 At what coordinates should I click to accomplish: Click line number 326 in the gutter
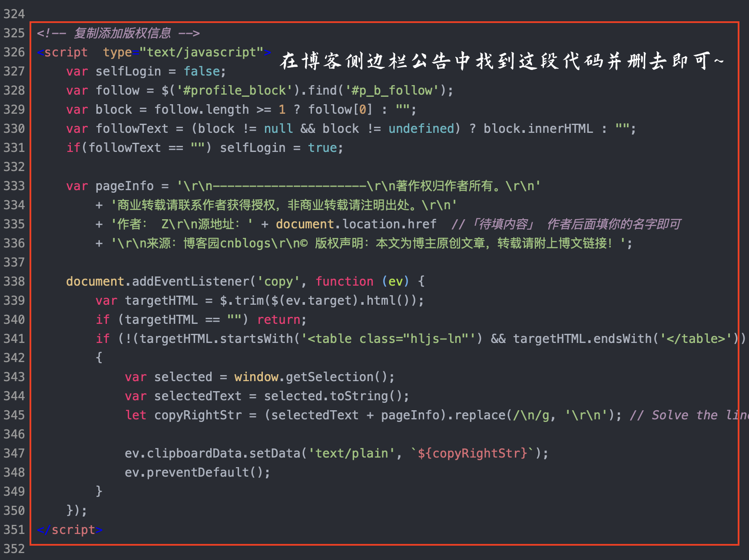[x=14, y=52]
